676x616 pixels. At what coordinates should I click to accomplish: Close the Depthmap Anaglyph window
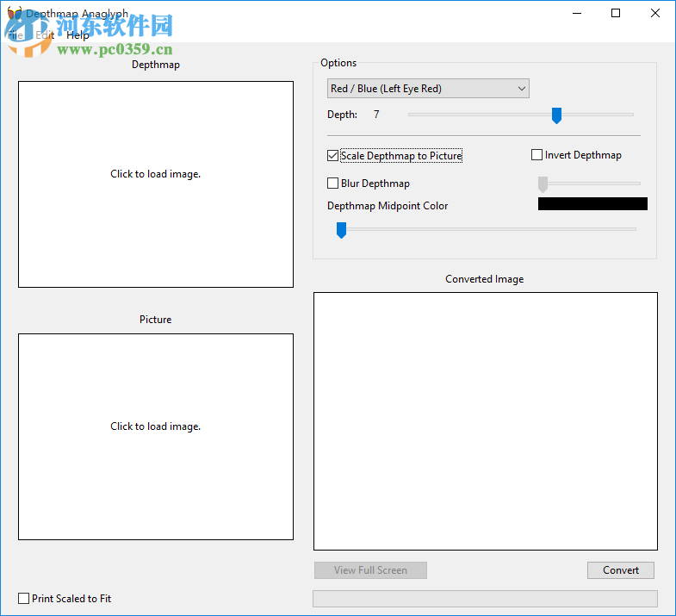[x=654, y=14]
